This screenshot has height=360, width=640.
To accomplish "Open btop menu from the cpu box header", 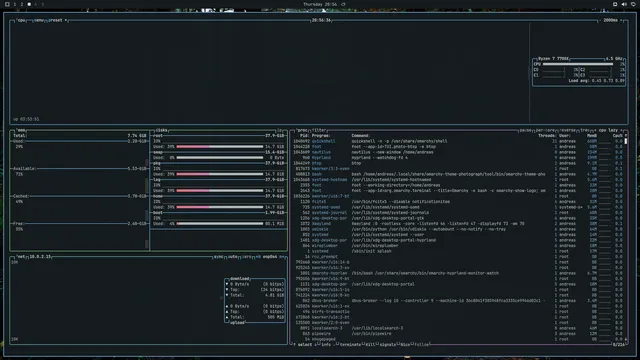I will (x=39, y=20).
